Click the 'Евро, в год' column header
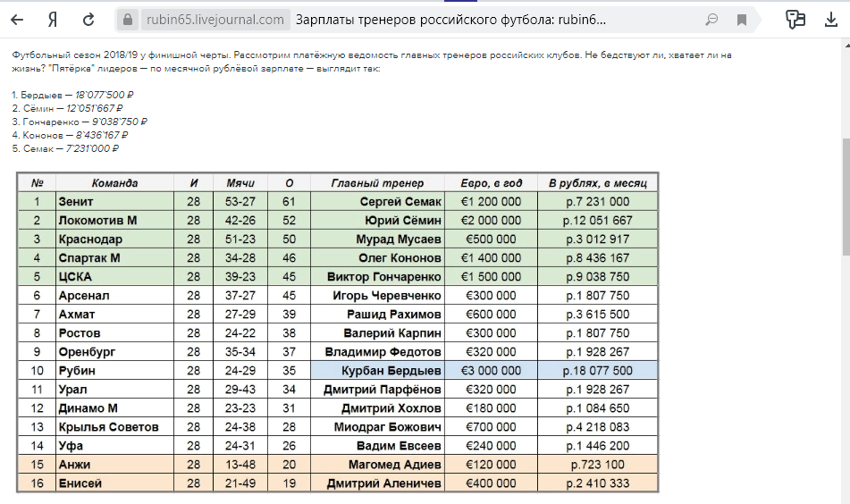The width and height of the screenshot is (850, 504). coord(490,182)
